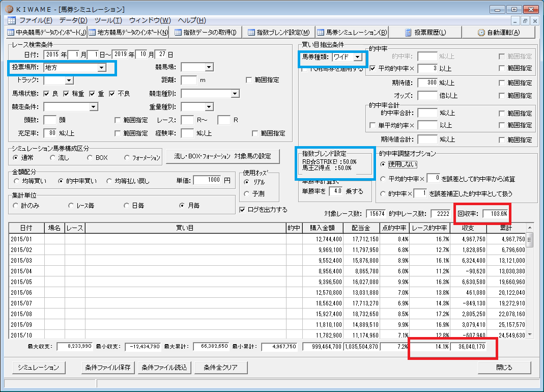Viewport: 544px width, 392px height.
Task: Click the 中央競馬データのインポート toolbar icon
Action: [11, 32]
